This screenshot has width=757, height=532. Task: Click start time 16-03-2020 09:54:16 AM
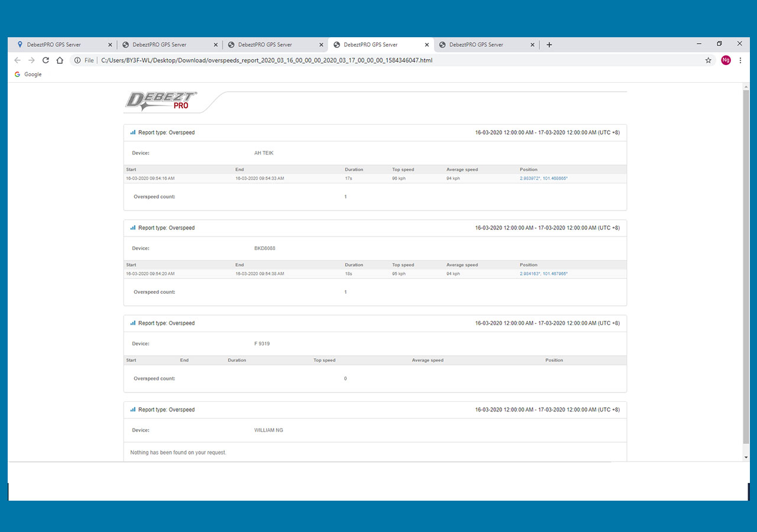(150, 179)
